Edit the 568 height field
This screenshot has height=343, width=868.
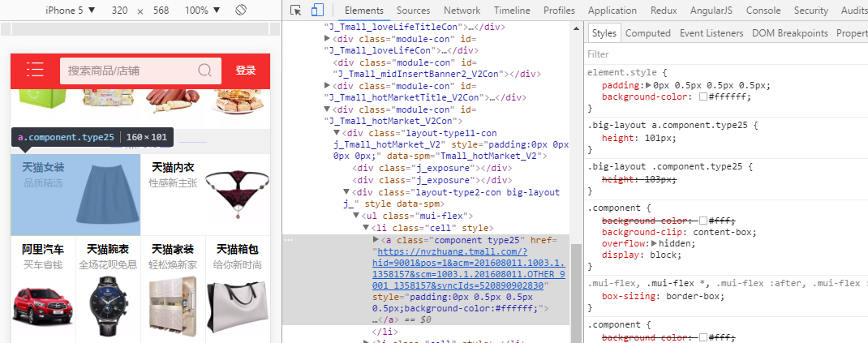coord(161,11)
